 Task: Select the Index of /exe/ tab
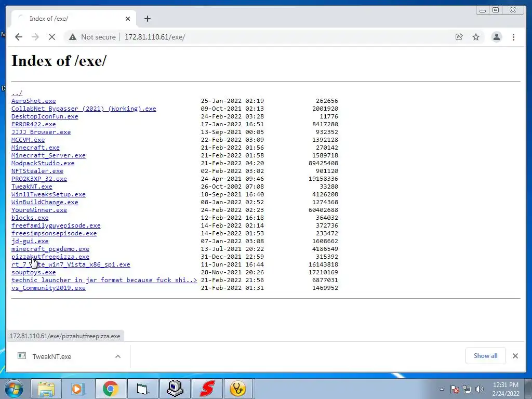click(x=74, y=19)
